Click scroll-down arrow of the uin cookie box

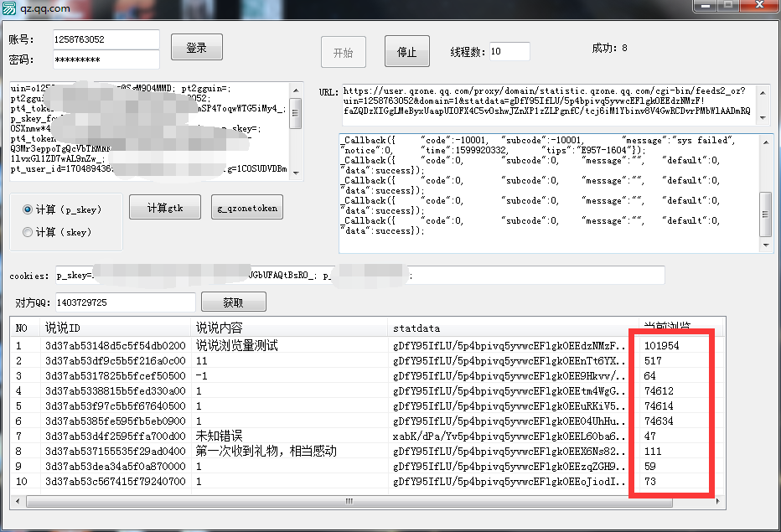point(296,173)
